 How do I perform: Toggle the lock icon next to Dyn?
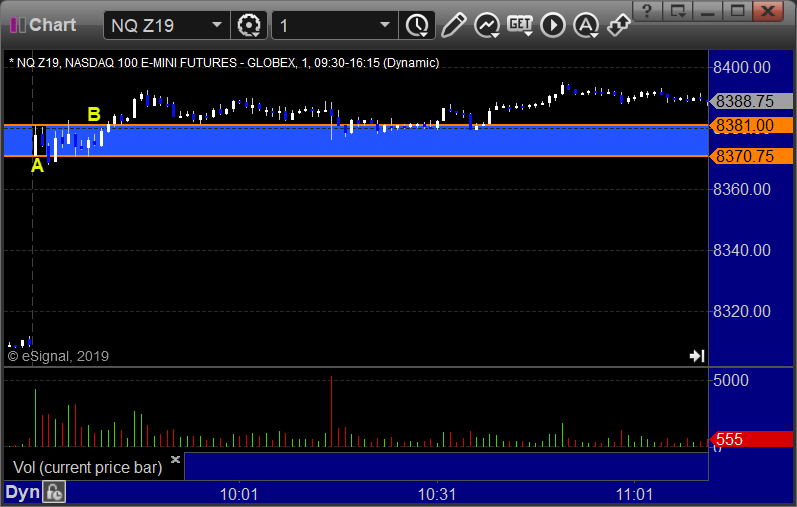point(54,492)
